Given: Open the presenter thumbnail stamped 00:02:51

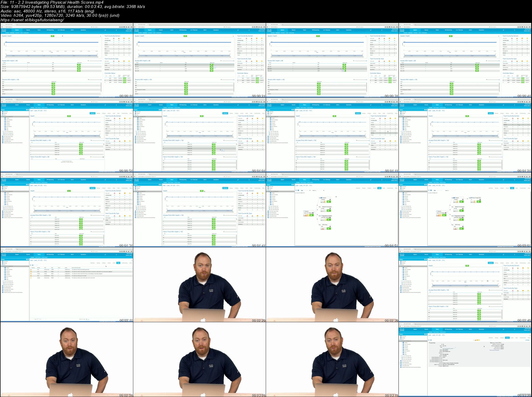Looking at the screenshot, I should point(66,359).
